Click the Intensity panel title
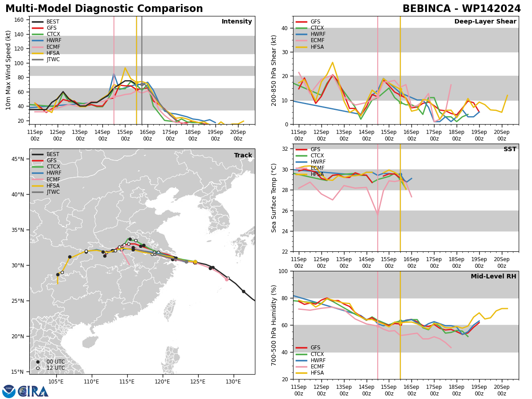 [x=237, y=22]
